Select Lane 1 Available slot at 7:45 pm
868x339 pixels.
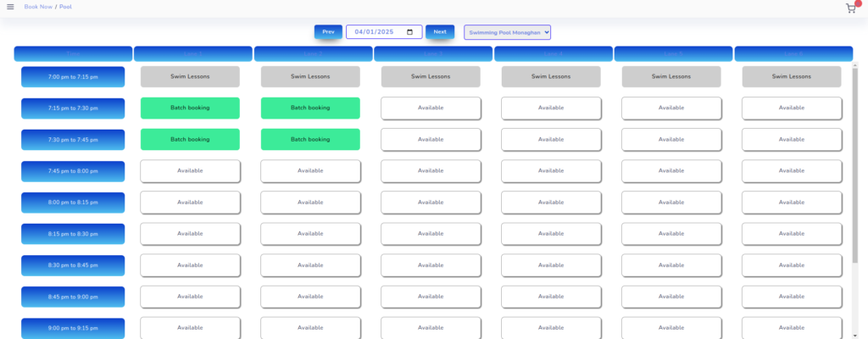190,170
